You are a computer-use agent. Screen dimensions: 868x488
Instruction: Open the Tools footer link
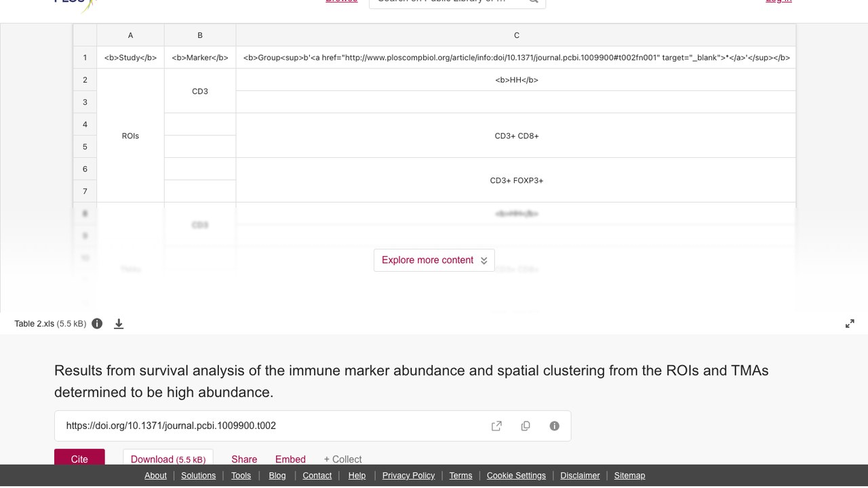point(241,476)
